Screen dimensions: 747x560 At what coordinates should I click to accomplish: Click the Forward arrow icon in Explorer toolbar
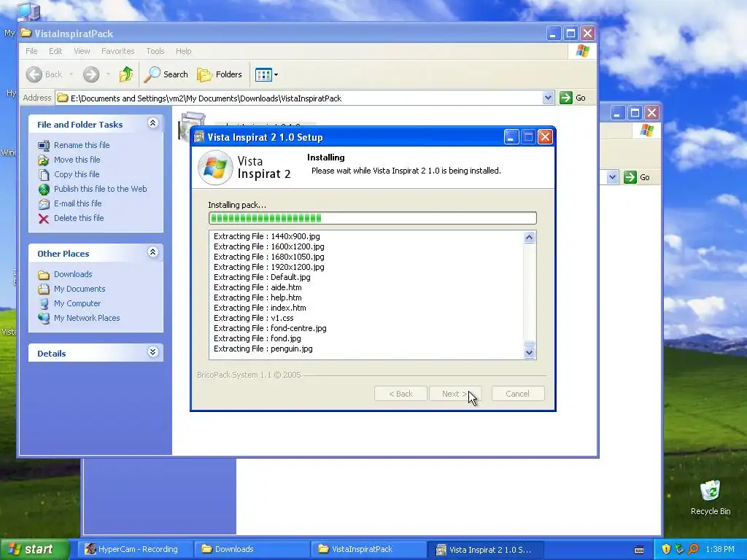click(x=91, y=74)
